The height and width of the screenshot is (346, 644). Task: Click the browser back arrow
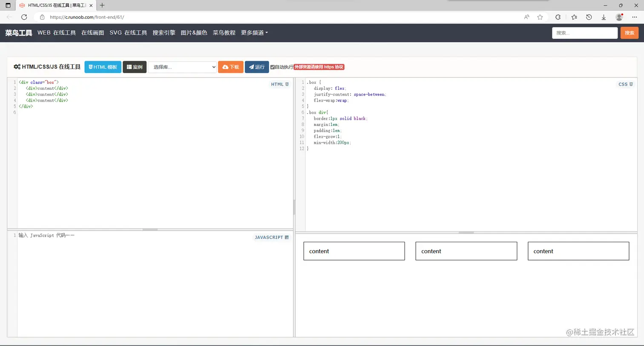(9, 17)
